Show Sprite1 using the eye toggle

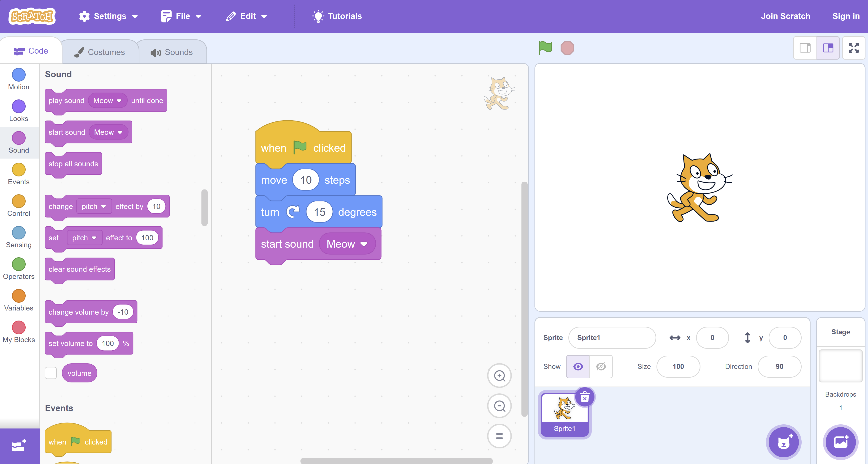(x=578, y=367)
